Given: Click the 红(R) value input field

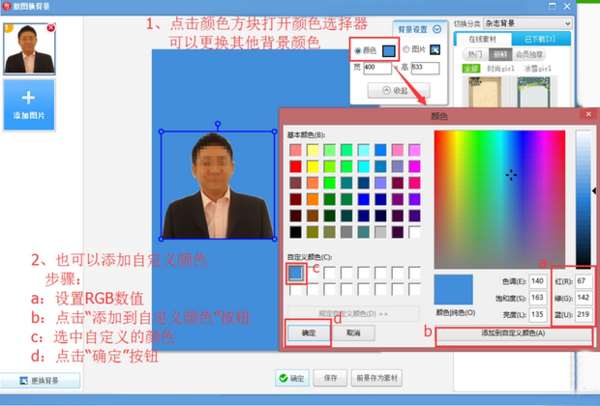Looking at the screenshot, I should 584,281.
